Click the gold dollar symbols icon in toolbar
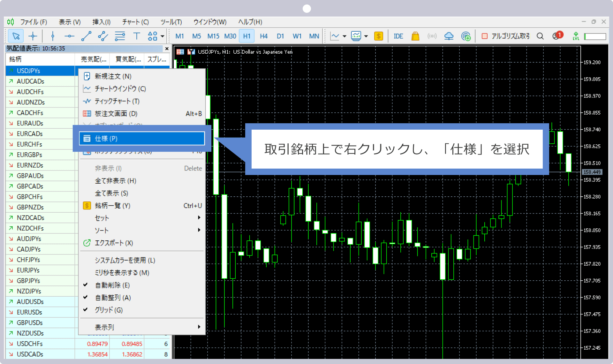 coord(378,36)
